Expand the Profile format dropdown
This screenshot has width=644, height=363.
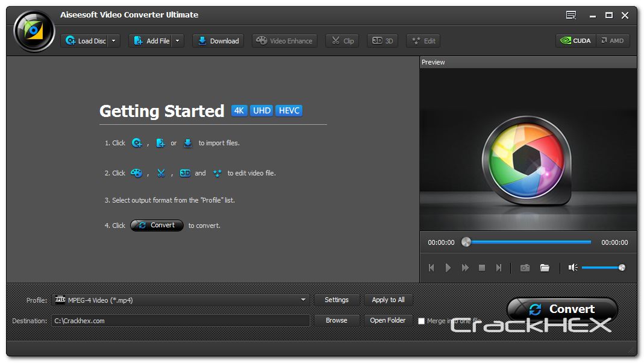[303, 300]
